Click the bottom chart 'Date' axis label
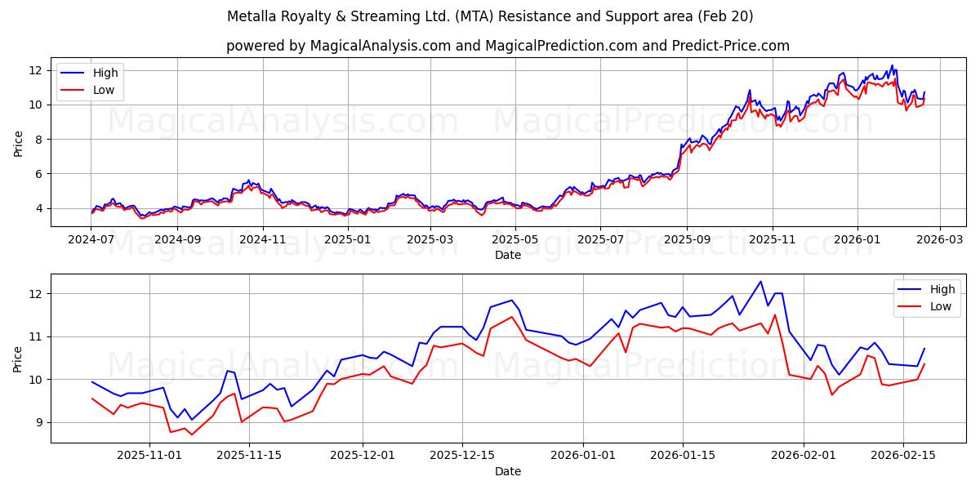This screenshot has height=490, width=980. (x=508, y=471)
